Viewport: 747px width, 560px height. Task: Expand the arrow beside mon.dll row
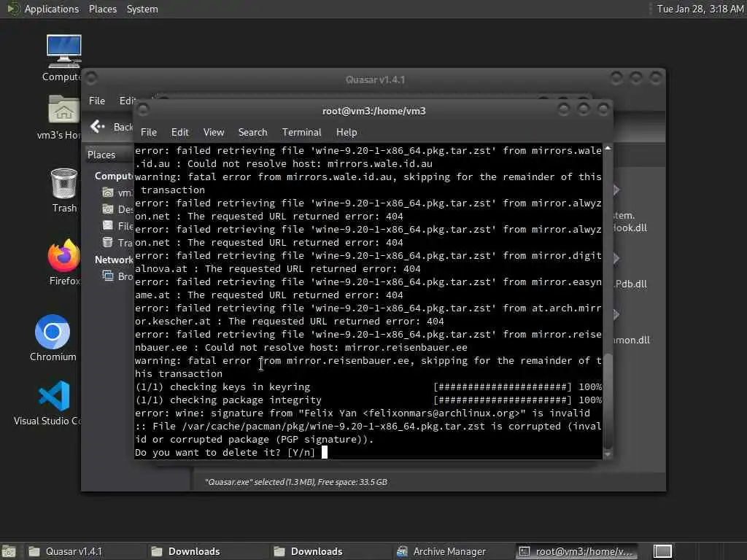click(616, 314)
